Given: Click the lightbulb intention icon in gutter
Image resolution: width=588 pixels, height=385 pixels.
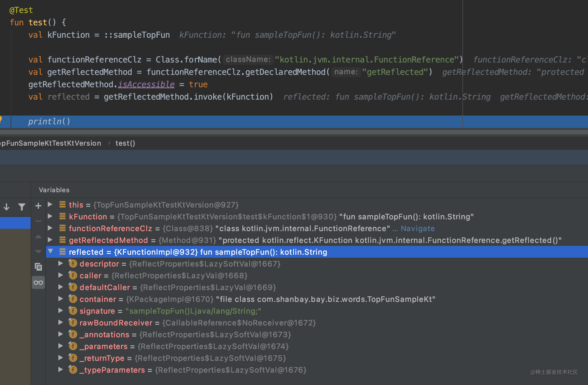Looking at the screenshot, I should click(x=1, y=119).
